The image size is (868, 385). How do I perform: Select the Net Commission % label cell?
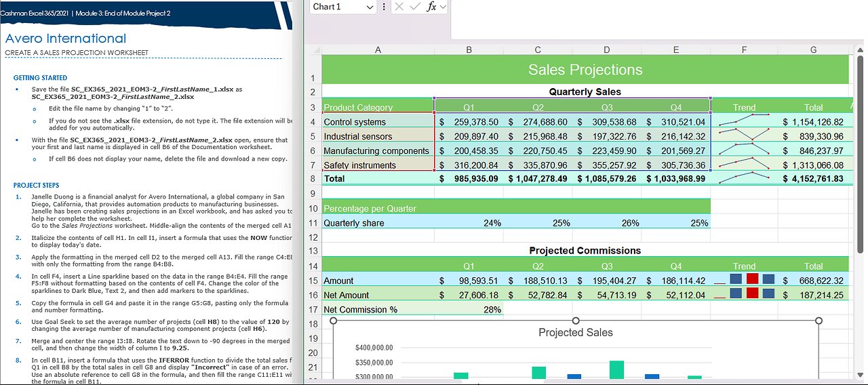click(378, 310)
